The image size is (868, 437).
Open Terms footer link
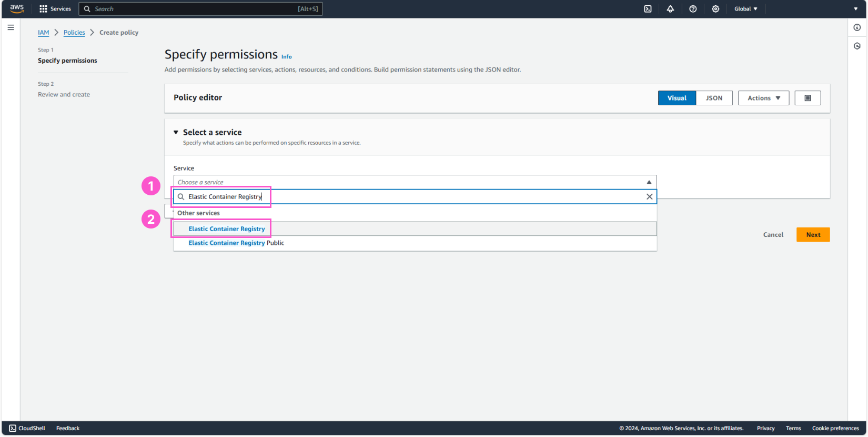[x=793, y=429]
